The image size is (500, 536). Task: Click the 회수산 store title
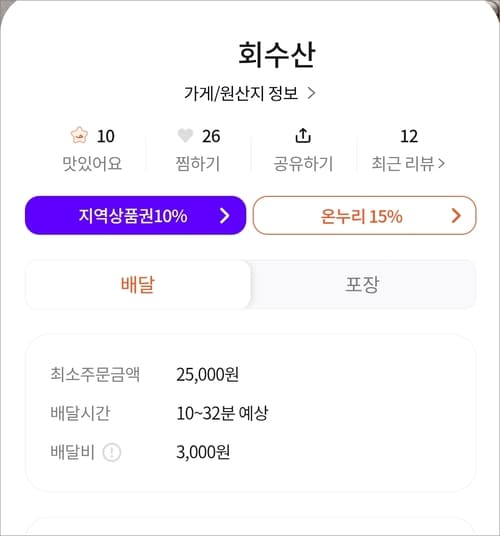[x=276, y=55]
